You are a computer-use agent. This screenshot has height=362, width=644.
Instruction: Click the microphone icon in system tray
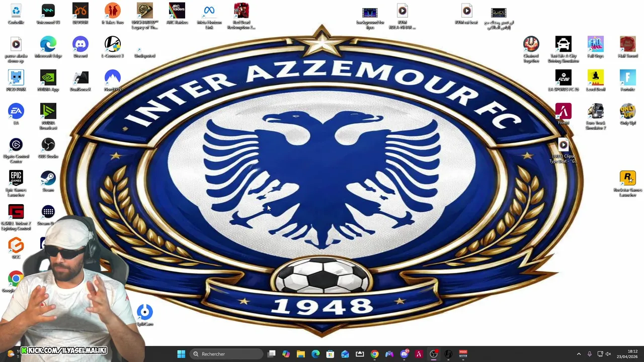point(589,354)
